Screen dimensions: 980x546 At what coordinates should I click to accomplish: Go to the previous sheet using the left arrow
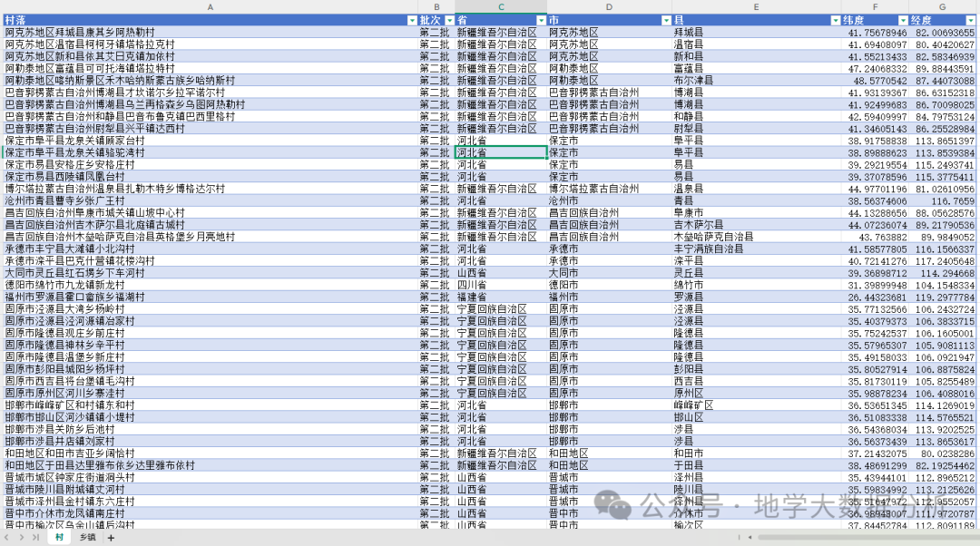7,537
